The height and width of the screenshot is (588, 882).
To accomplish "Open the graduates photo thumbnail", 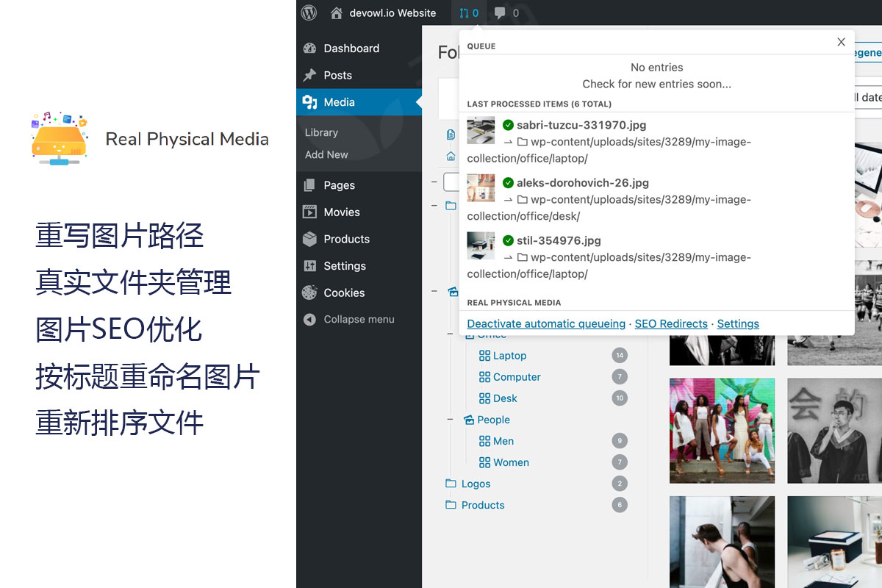I will [834, 431].
